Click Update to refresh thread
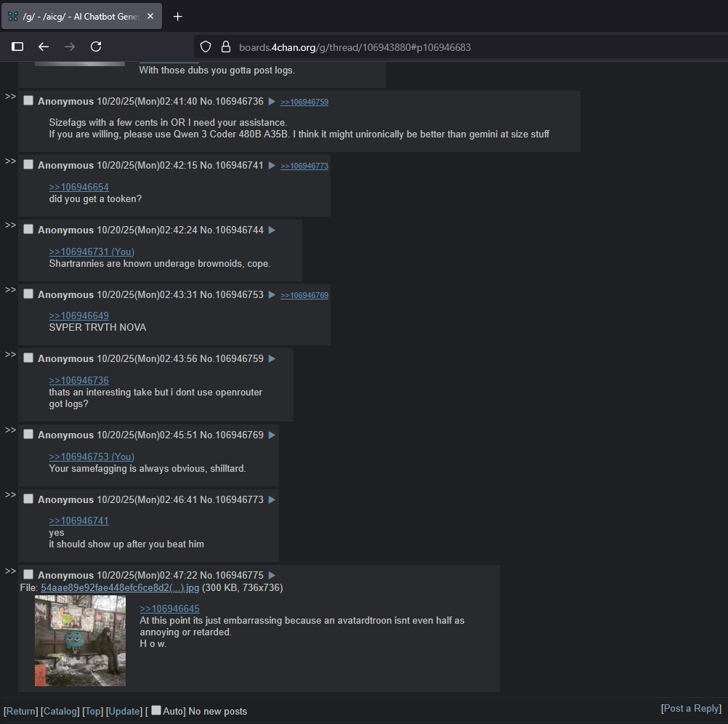The width and height of the screenshot is (728, 724). pos(124,712)
